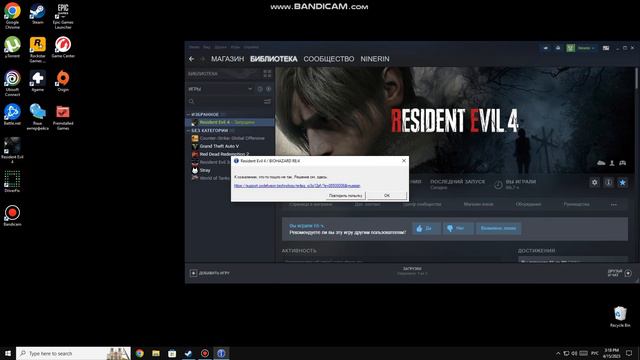Open Bandicam from taskbar
640x360 pixels.
(204, 353)
